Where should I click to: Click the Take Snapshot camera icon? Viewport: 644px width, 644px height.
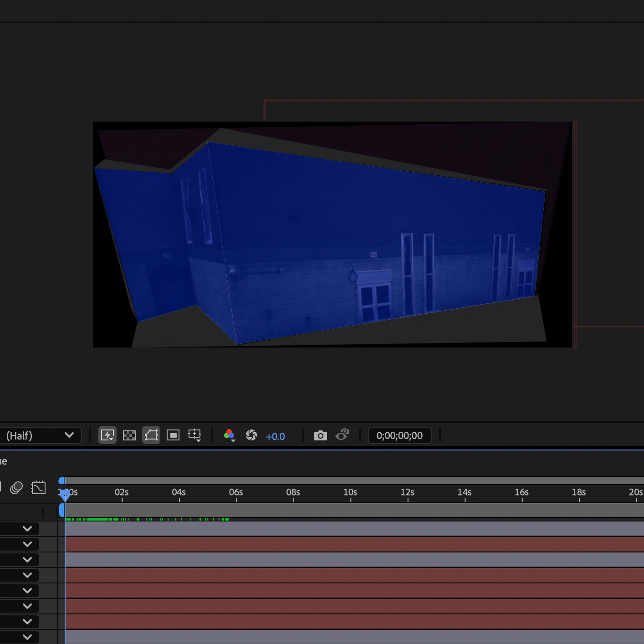point(321,435)
